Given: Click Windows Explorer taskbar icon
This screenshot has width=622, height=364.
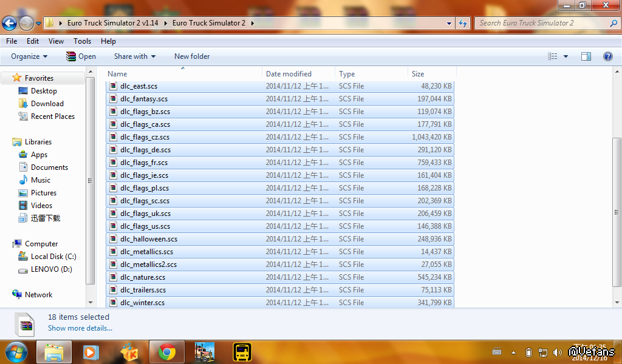Looking at the screenshot, I should coord(54,352).
